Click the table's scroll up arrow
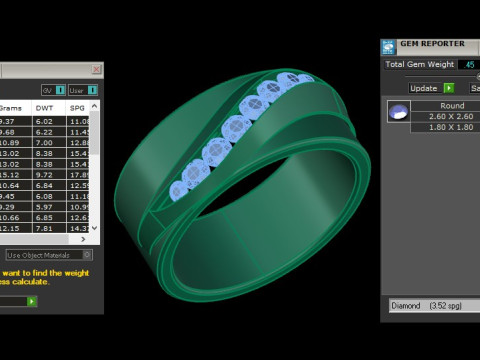Screen dimensions: 480x360 (94, 106)
